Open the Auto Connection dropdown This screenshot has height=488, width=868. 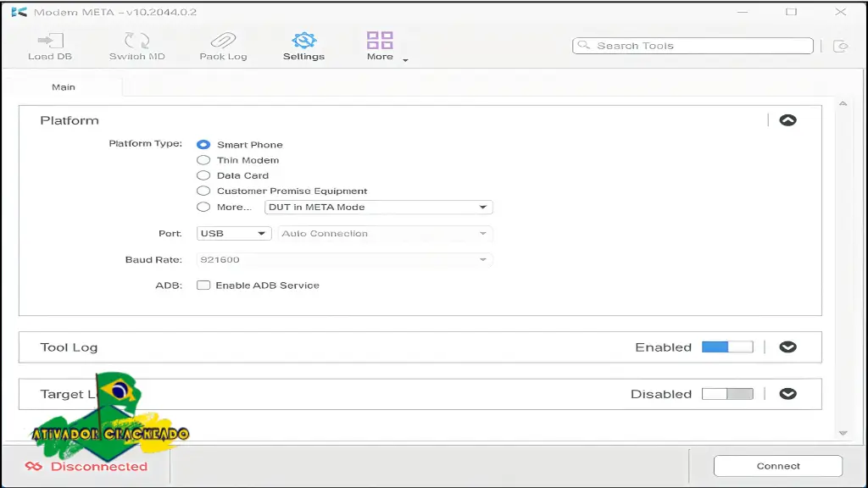[386, 234]
